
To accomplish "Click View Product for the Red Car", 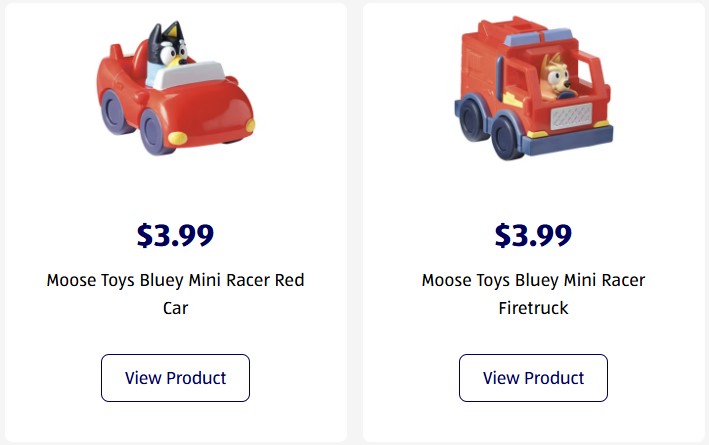I will coord(175,378).
